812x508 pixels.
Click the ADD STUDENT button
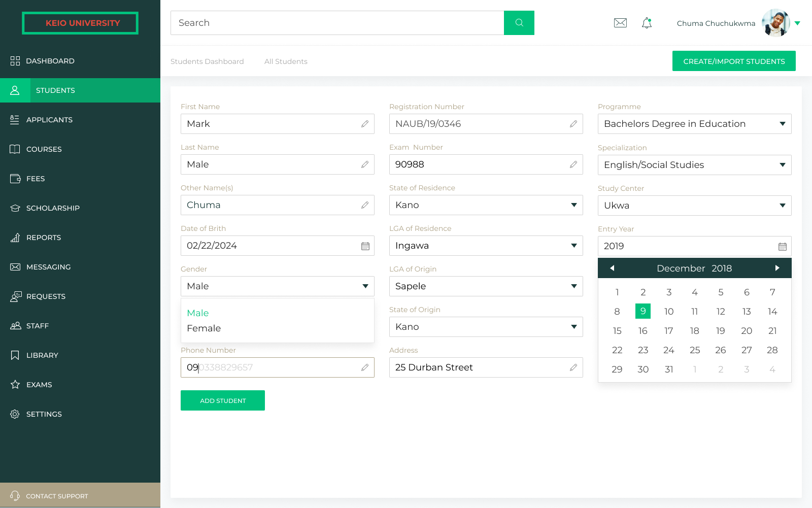(222, 400)
